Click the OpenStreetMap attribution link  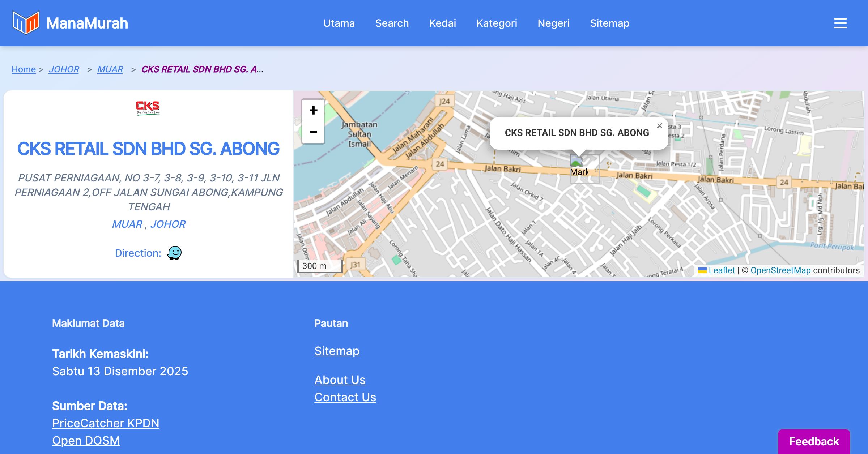tap(780, 270)
